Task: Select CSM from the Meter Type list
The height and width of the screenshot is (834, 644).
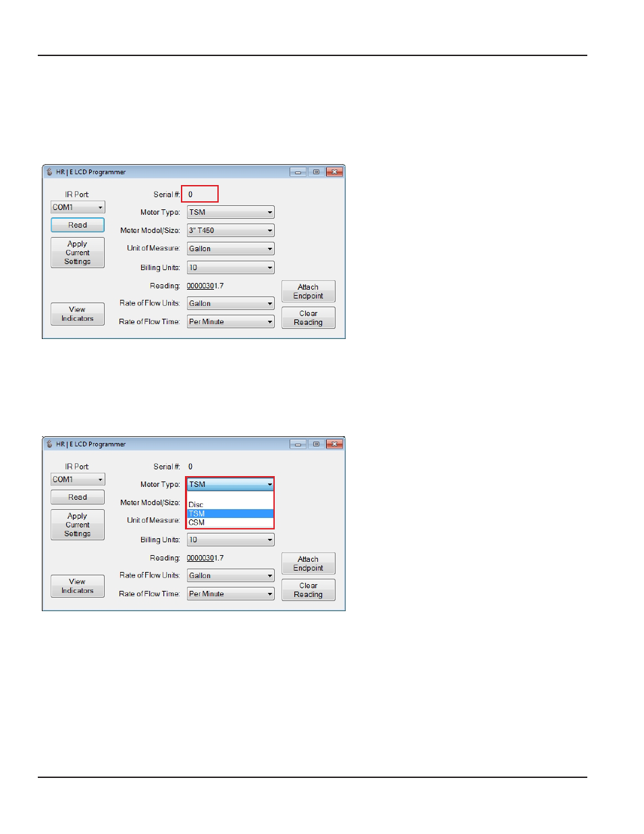Action: [x=230, y=522]
